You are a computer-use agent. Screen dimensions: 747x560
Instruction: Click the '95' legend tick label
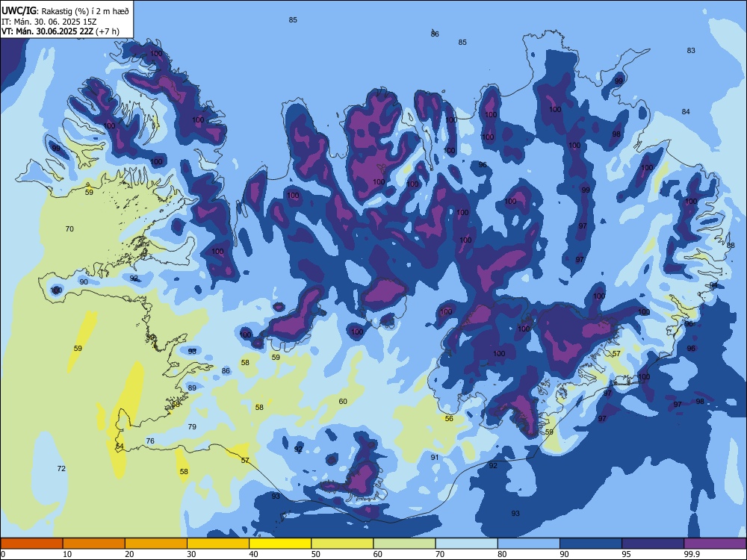point(626,554)
